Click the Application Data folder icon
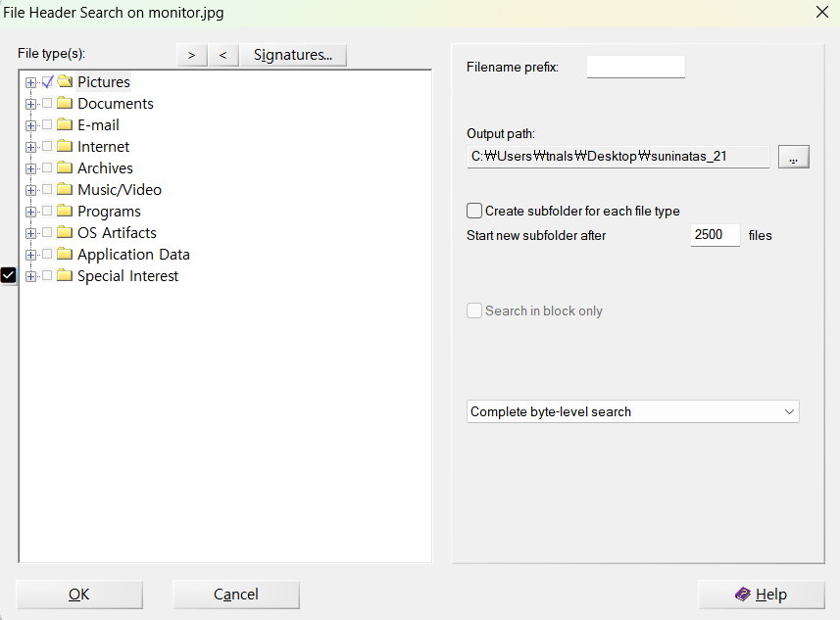 tap(65, 254)
